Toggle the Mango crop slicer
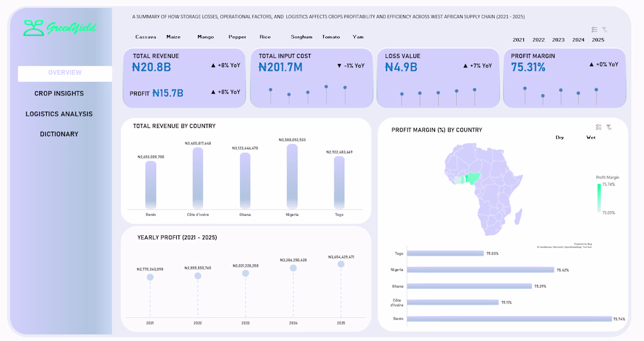 pos(205,37)
